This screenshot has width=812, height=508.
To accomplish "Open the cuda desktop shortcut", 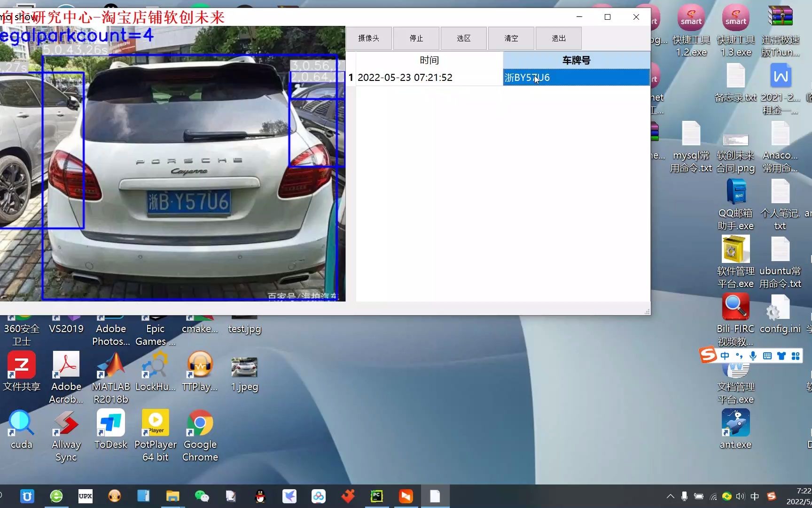I will 22,429.
